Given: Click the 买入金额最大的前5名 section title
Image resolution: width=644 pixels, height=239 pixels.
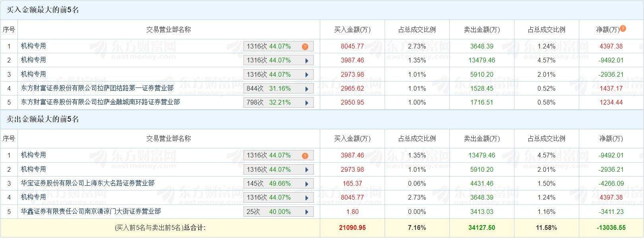Looking at the screenshot, I should (x=43, y=10).
